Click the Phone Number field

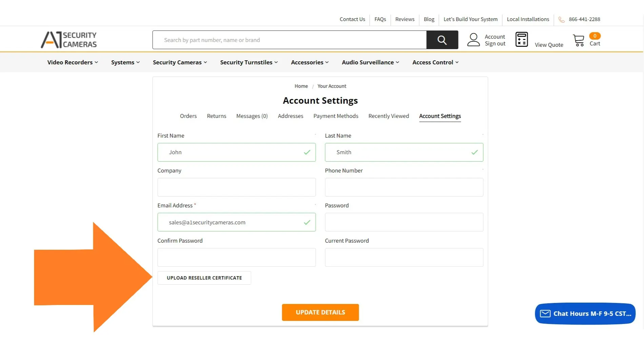(404, 187)
